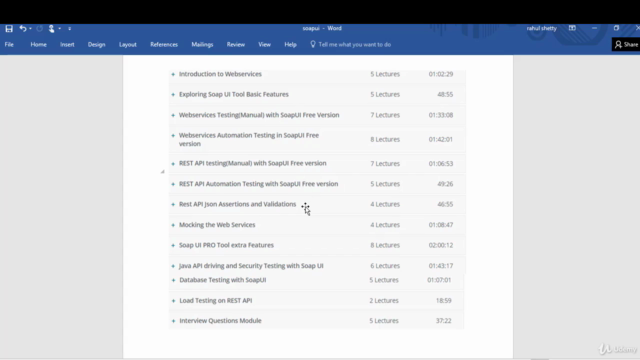Click the Share button
The width and height of the screenshot is (640, 360).
(x=626, y=44)
